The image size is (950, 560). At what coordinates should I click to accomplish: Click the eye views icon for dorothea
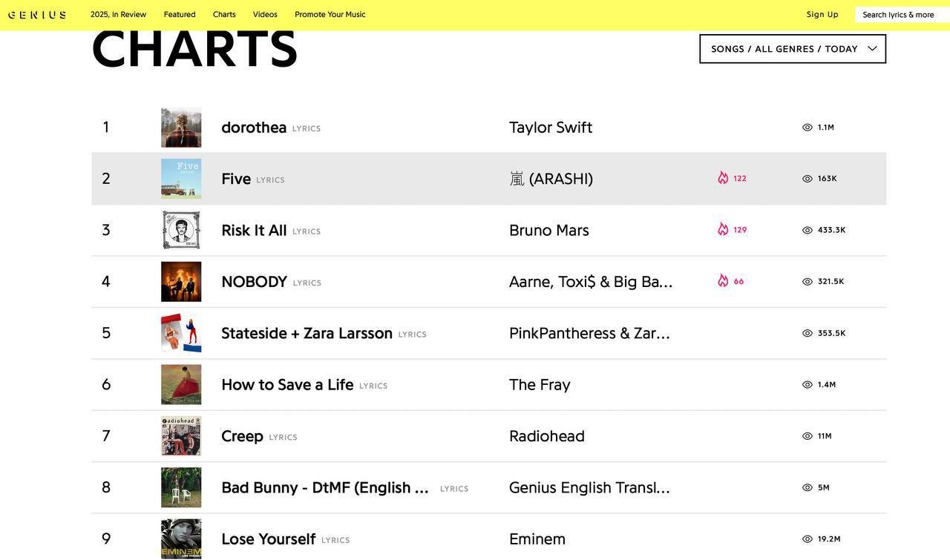pos(807,128)
